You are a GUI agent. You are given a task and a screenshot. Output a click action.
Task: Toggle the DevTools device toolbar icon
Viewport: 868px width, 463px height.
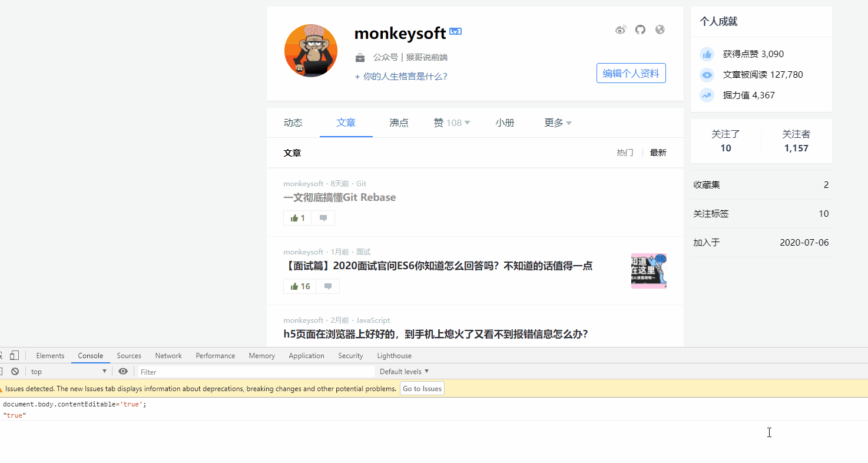point(15,355)
